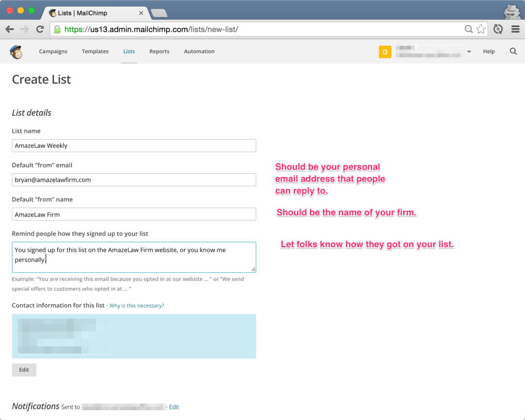This screenshot has width=525, height=420.
Task: Expand the account options chevron next to Help
Action: 470,52
